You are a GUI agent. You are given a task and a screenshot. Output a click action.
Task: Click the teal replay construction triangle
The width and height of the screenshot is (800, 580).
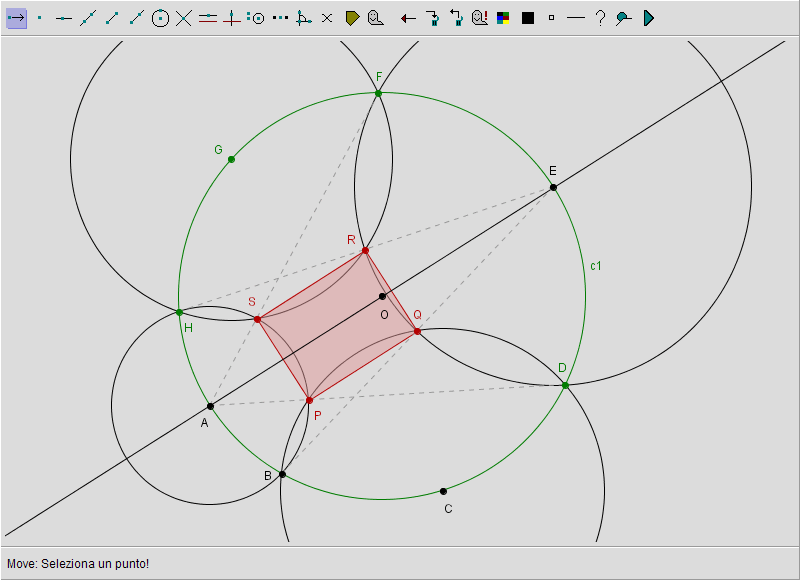[648, 18]
